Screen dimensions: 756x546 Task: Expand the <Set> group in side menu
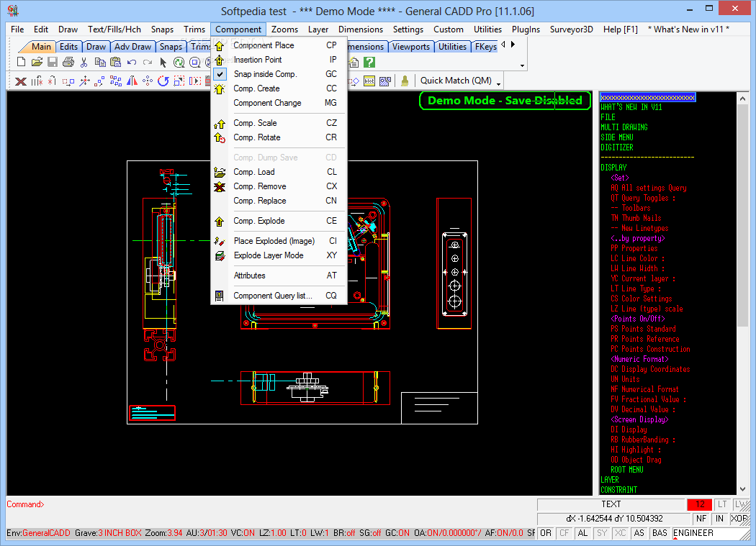click(x=620, y=178)
